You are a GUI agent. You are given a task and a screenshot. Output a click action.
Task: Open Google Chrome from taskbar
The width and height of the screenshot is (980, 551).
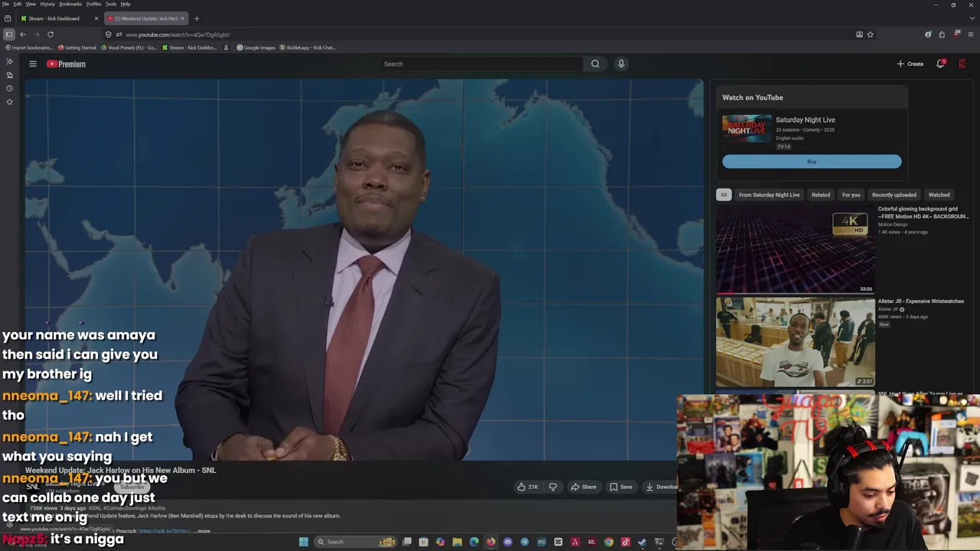tap(609, 542)
